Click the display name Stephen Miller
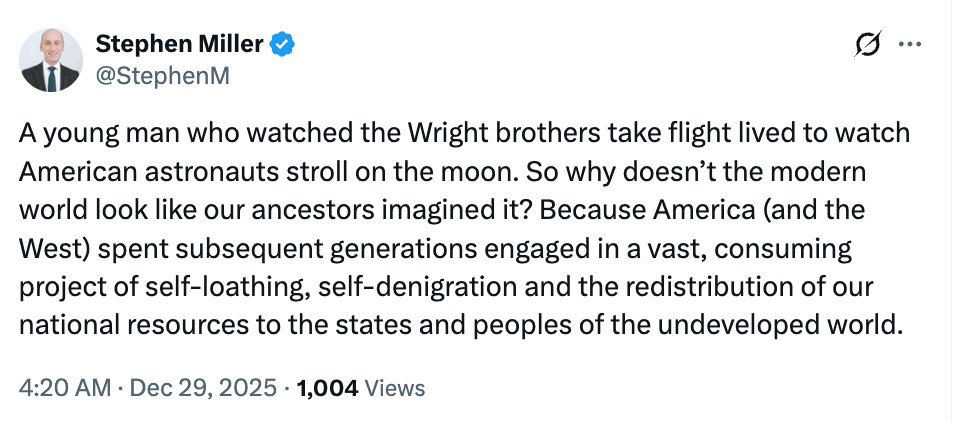Screen dimensions: 954x422 [181, 44]
